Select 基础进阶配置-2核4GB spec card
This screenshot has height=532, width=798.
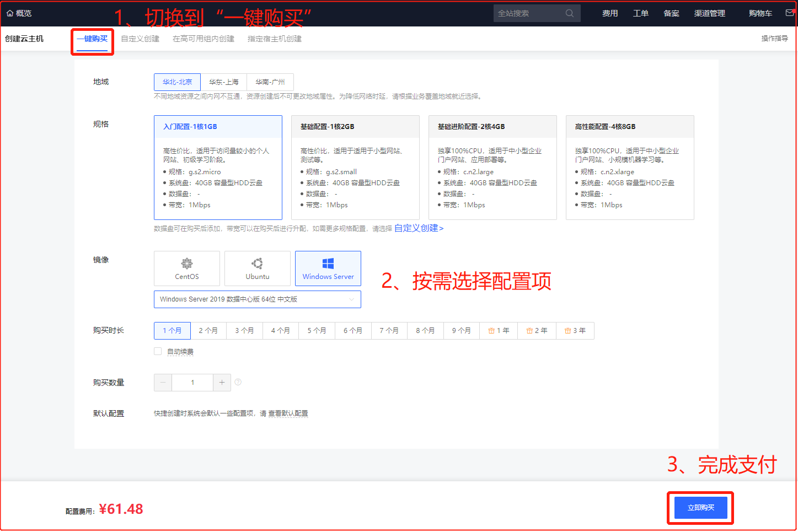(492, 168)
